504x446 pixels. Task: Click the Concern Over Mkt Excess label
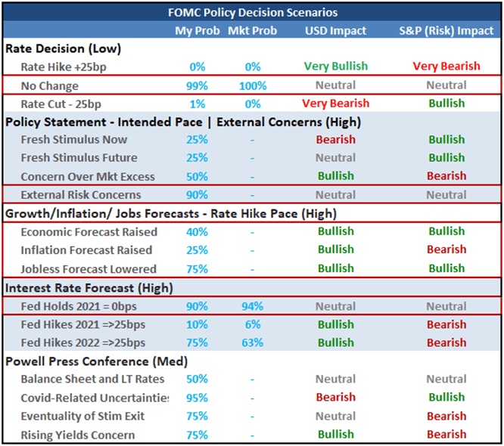click(x=88, y=177)
